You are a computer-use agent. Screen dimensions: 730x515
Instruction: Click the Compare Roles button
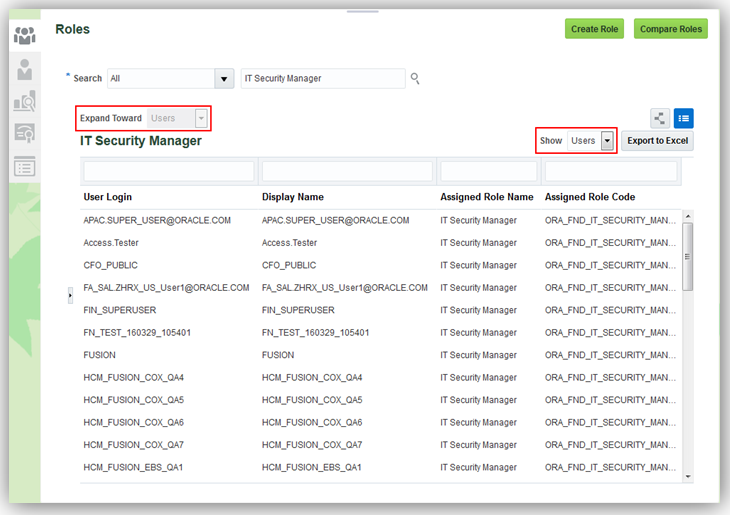pyautogui.click(x=671, y=29)
